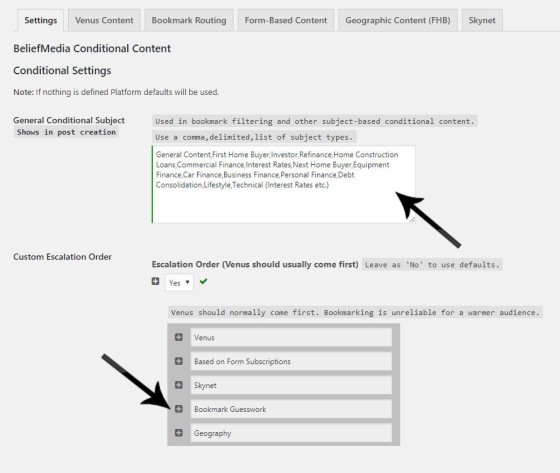Image resolution: width=560 pixels, height=473 pixels.
Task: Select the Venus escalation item
Action: click(291, 337)
